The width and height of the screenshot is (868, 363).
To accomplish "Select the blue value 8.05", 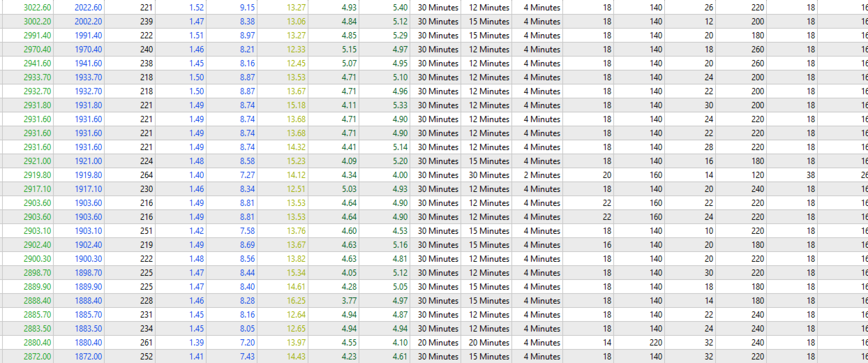I will pyautogui.click(x=247, y=329).
